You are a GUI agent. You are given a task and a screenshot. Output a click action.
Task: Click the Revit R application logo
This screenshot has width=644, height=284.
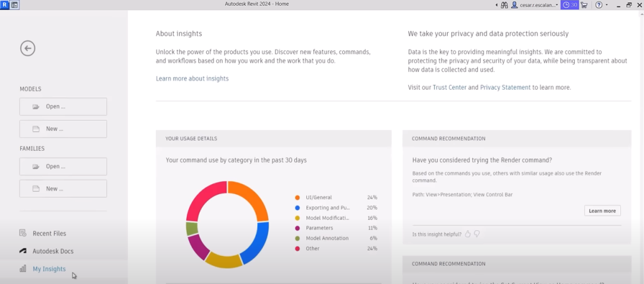pos(5,5)
